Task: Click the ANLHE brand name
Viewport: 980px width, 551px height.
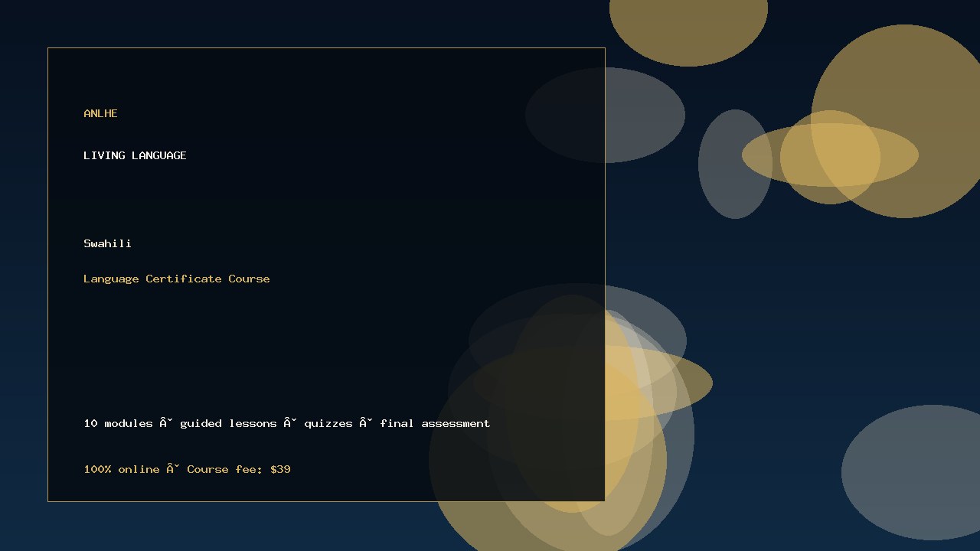Action: (100, 113)
